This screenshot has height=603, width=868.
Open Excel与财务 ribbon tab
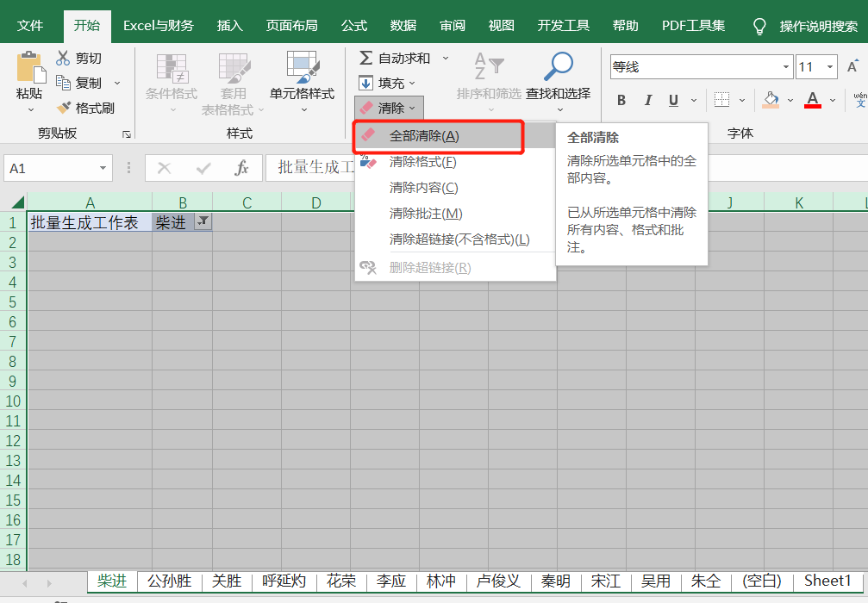(159, 26)
